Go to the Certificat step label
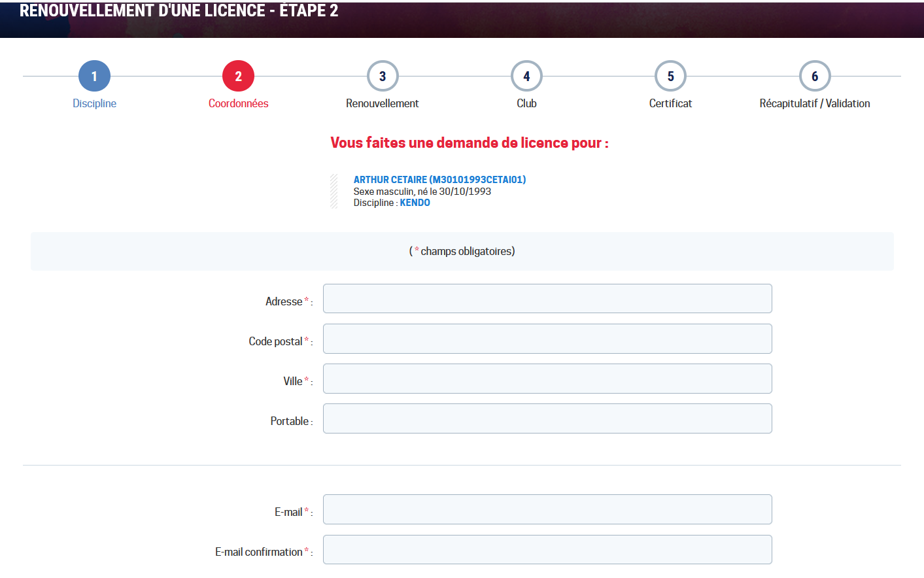The width and height of the screenshot is (924, 578). [x=670, y=103]
